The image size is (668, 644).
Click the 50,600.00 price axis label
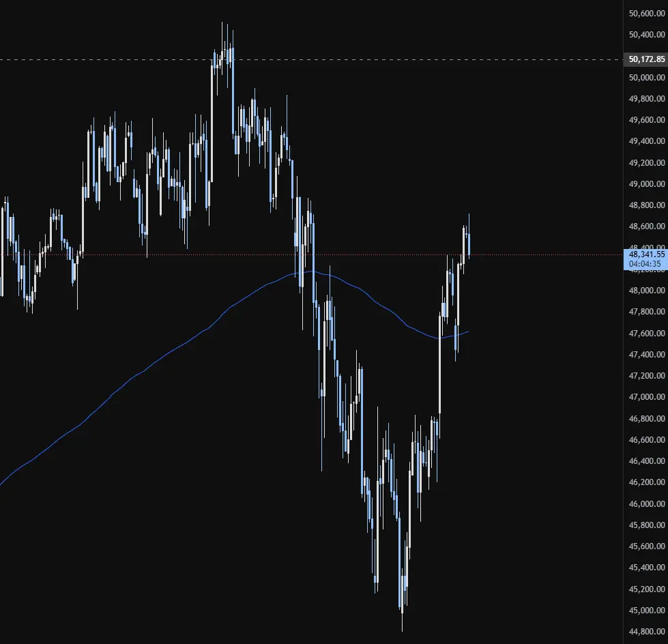point(646,14)
